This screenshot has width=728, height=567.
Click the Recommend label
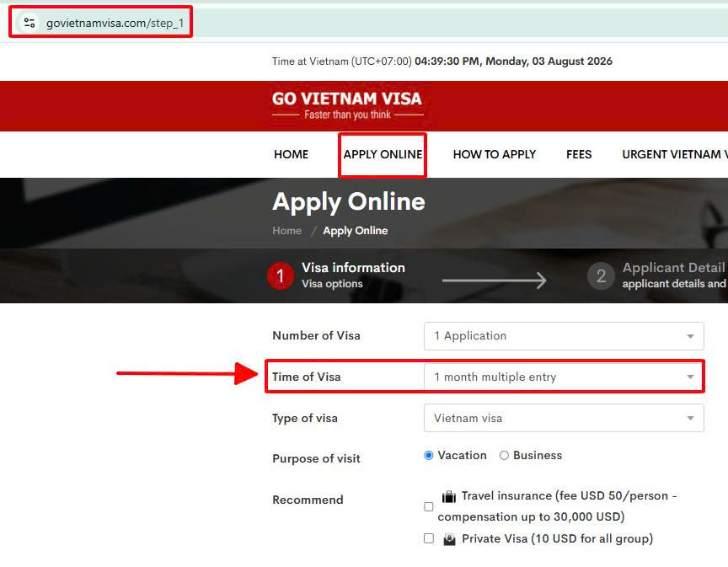point(308,500)
